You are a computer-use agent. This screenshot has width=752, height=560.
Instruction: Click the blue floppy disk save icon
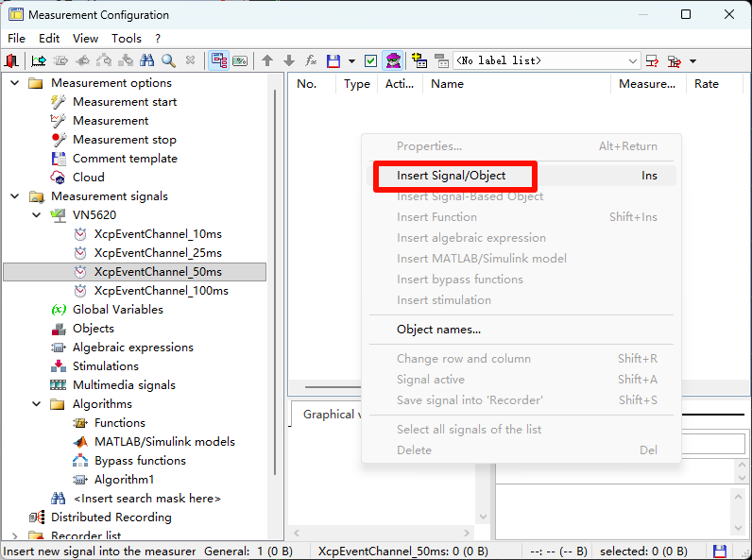[333, 60]
